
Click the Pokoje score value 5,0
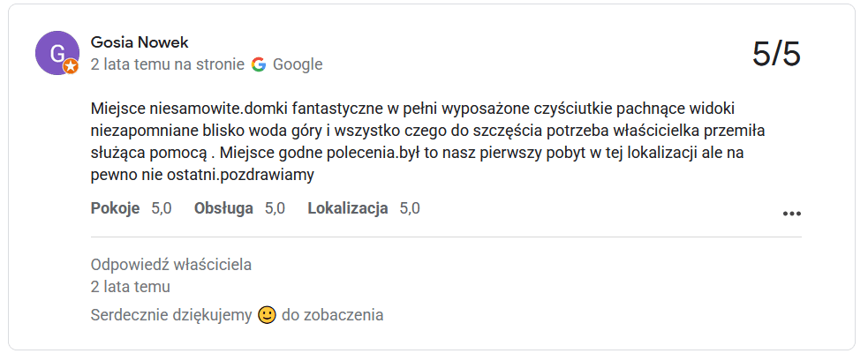click(x=162, y=208)
